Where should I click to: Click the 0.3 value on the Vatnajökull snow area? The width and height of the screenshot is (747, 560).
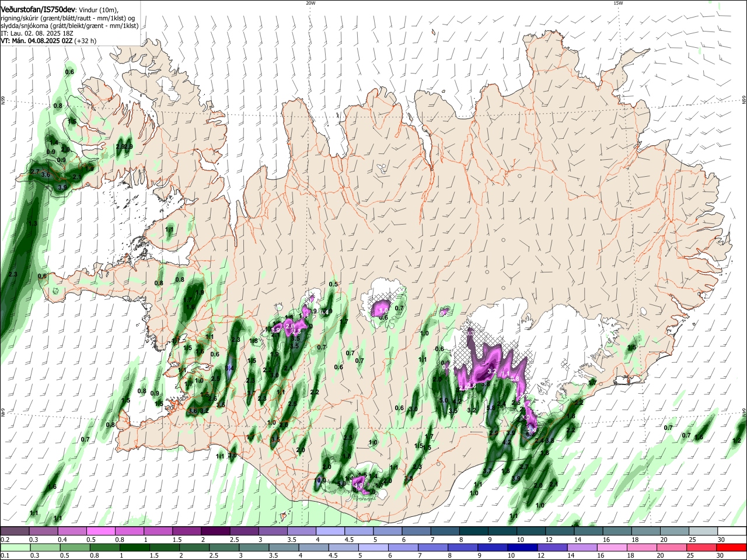470,332
